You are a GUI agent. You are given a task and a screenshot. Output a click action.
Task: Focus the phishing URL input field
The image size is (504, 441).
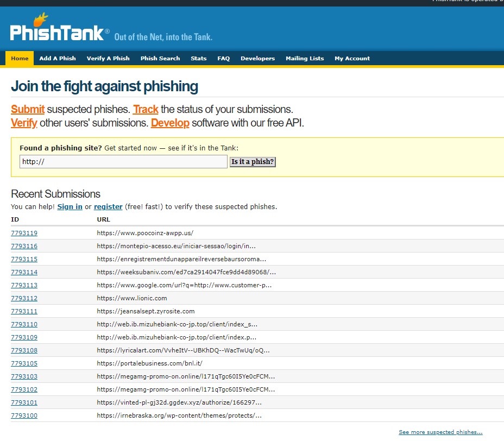(123, 162)
